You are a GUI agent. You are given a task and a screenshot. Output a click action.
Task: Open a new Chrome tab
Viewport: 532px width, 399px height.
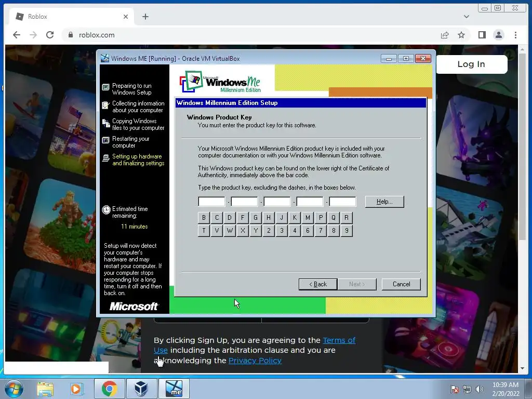[145, 17]
